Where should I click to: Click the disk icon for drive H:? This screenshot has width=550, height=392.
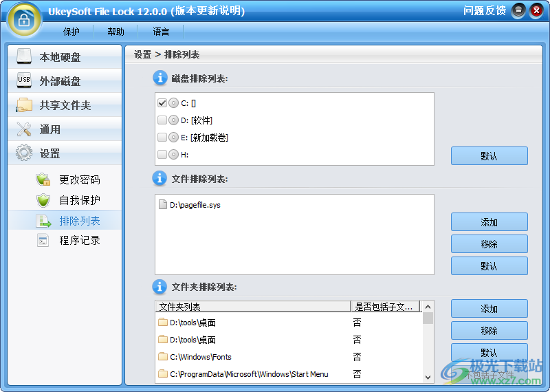tap(173, 154)
